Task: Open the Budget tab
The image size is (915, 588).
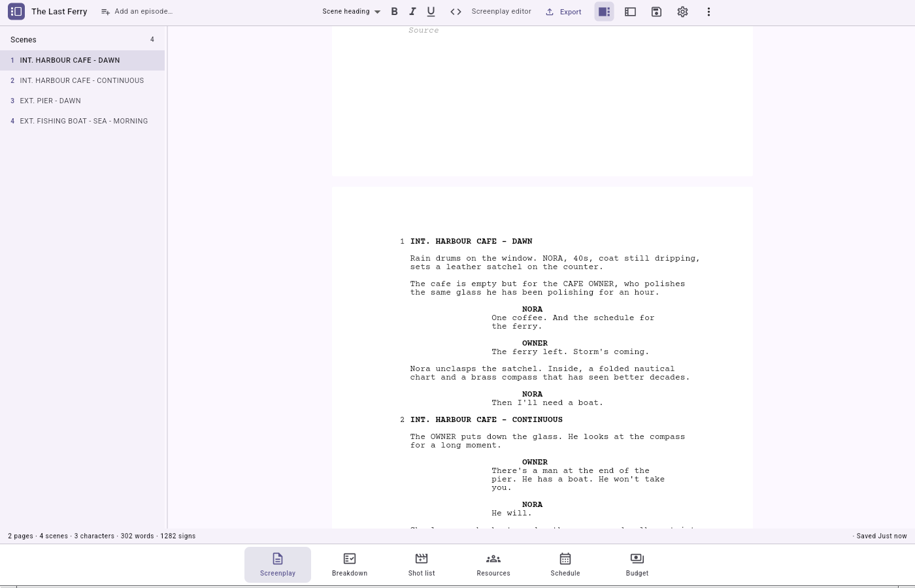Action: (x=637, y=564)
